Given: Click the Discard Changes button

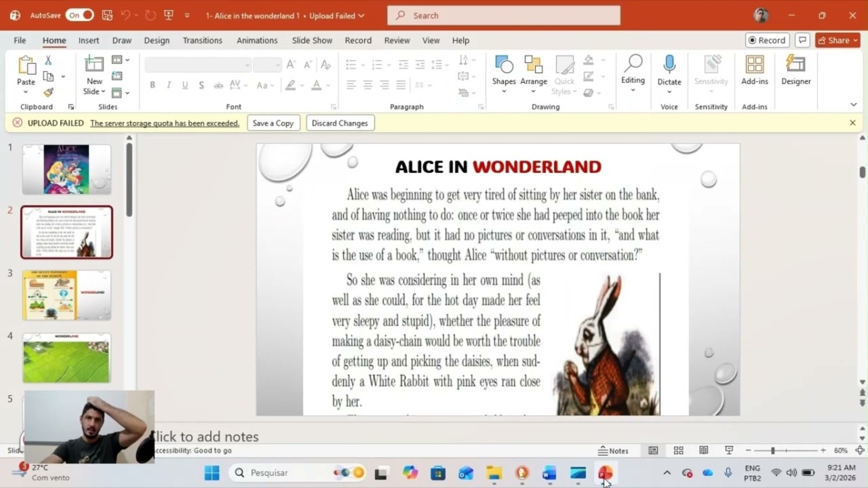Looking at the screenshot, I should click(340, 123).
